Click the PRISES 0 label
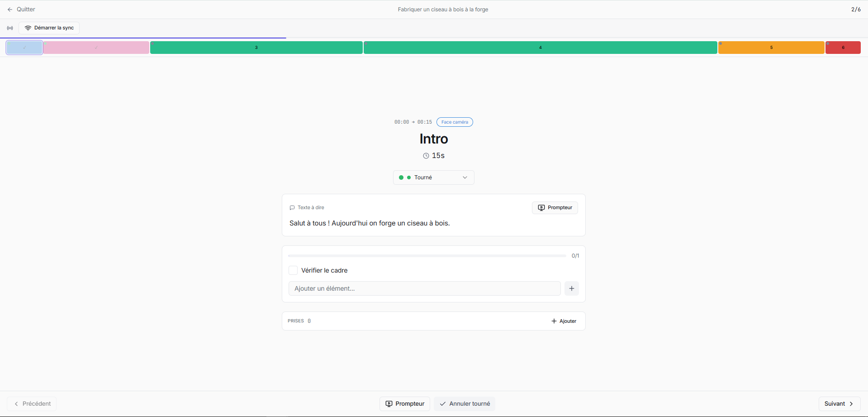Screen dimensions: 868x417 click(x=299, y=321)
